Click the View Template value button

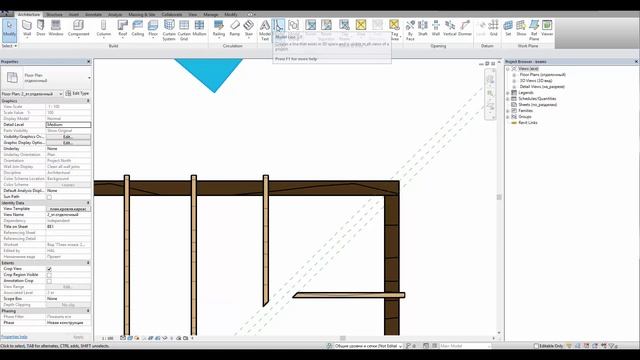[x=68, y=209]
